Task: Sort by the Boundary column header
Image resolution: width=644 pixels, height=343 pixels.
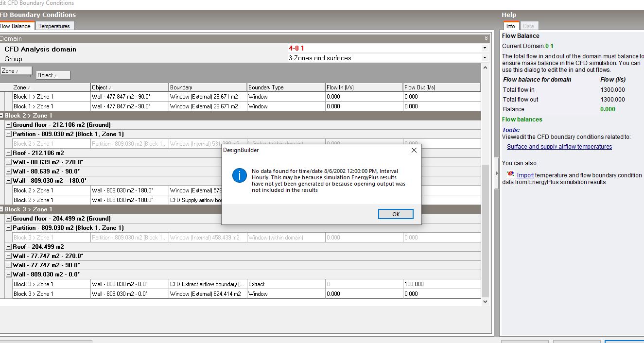Action: [x=208, y=87]
